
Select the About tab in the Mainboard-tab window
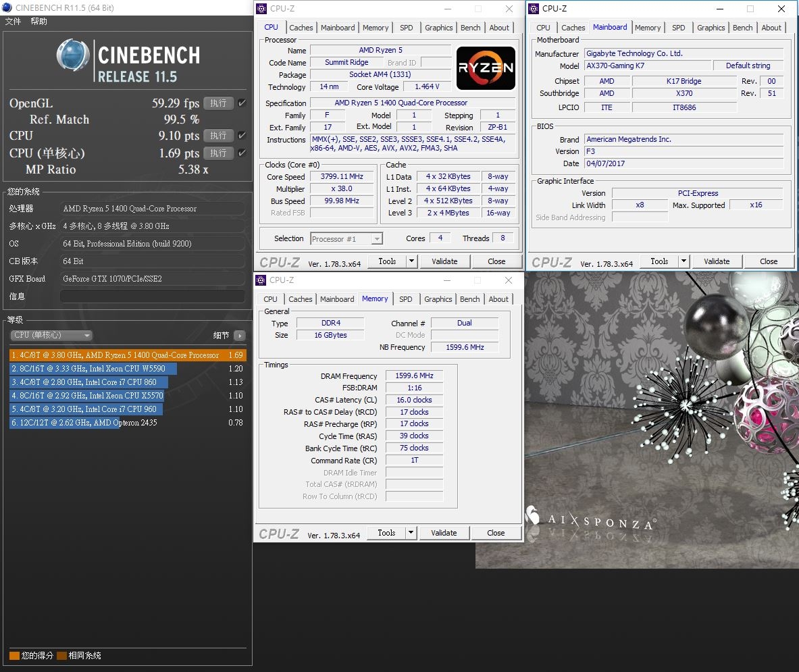771,28
